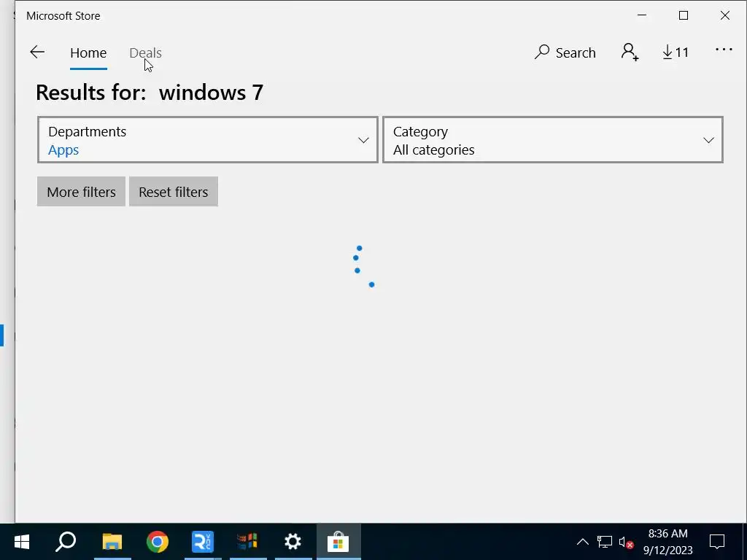Click the Reset filters button

pyautogui.click(x=174, y=192)
